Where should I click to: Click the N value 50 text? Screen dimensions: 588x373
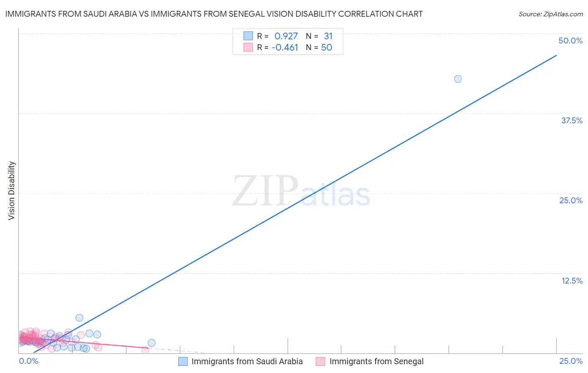pos(327,47)
